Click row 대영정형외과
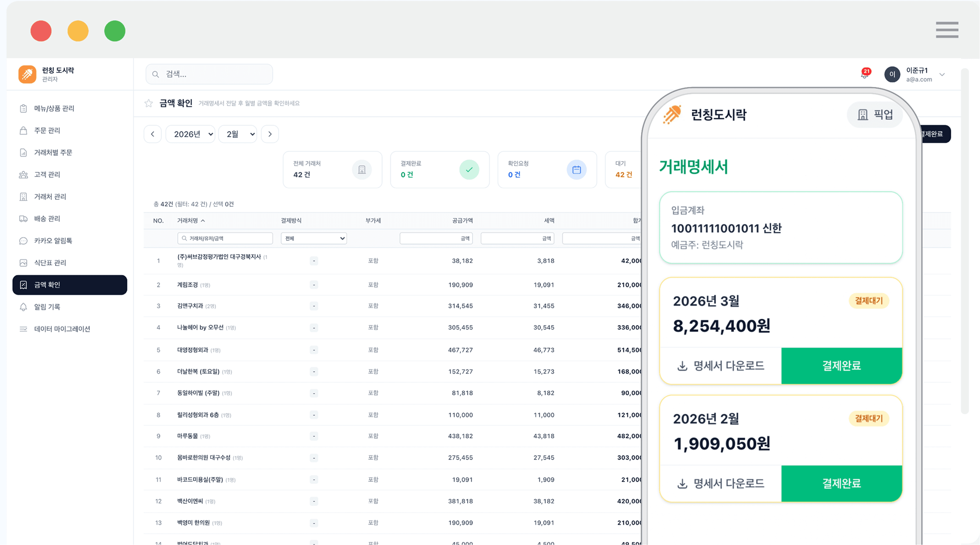 393,350
